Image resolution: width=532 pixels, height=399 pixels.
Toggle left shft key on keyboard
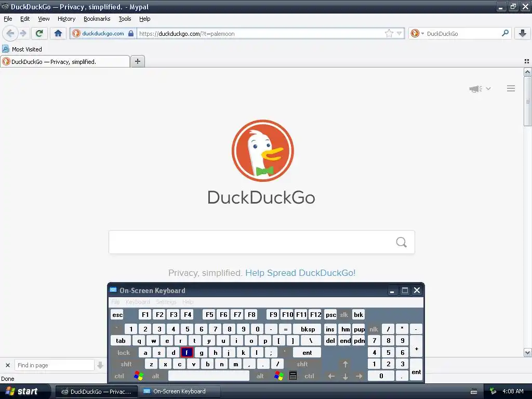[126, 364]
